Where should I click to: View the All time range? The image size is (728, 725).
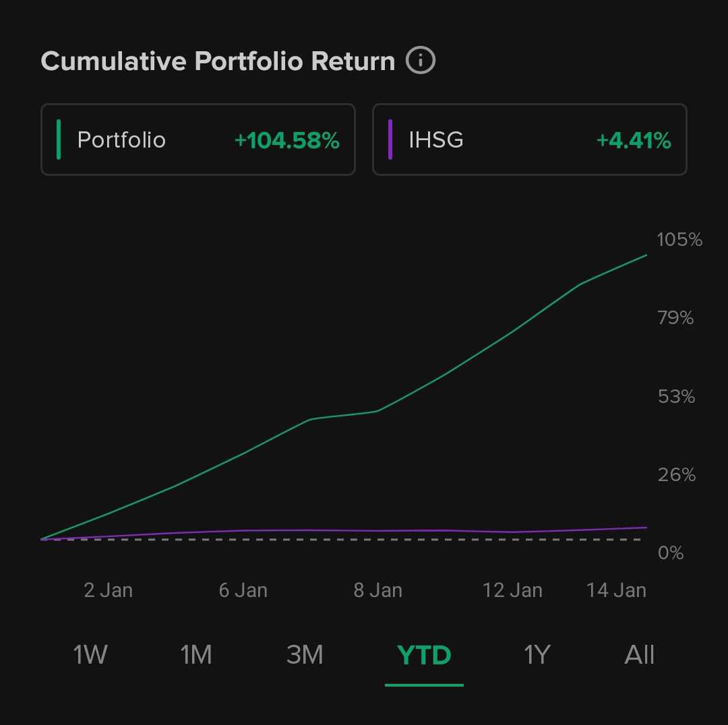tap(639, 654)
